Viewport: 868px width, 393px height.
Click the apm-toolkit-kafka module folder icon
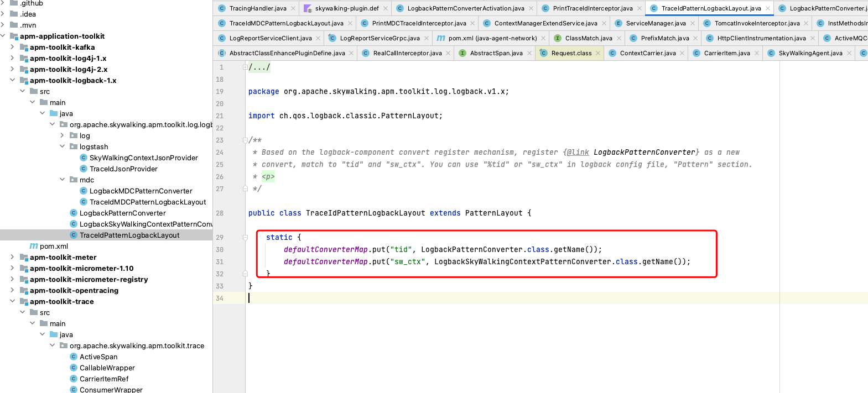click(x=24, y=47)
